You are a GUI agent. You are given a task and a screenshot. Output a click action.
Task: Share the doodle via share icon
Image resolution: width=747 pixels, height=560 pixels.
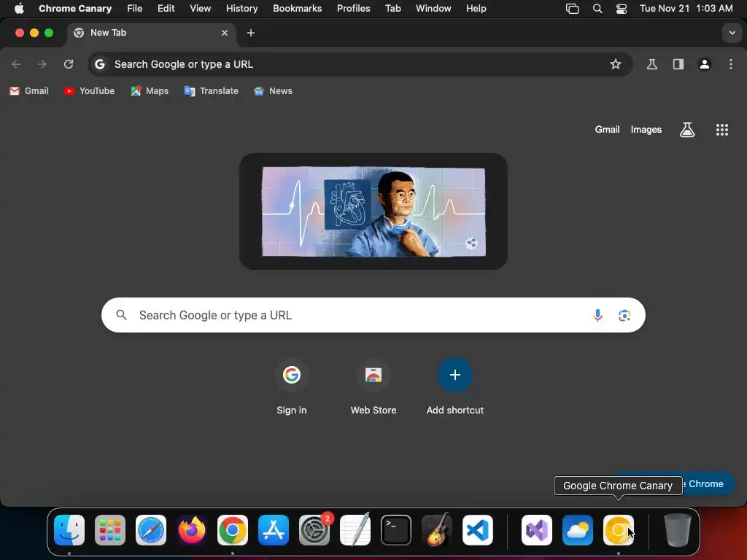point(471,244)
